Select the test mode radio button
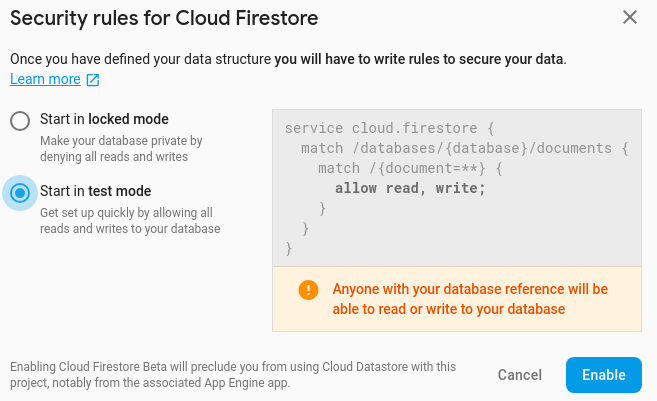The width and height of the screenshot is (657, 401). tap(20, 193)
